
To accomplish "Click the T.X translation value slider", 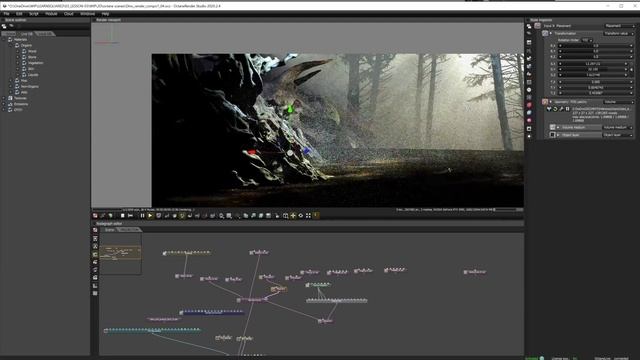I will [x=596, y=82].
